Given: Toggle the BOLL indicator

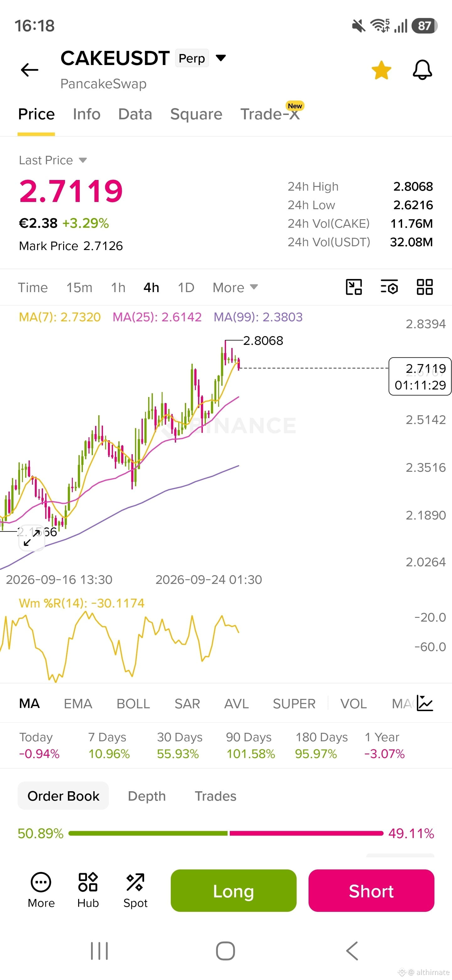Looking at the screenshot, I should tap(133, 703).
